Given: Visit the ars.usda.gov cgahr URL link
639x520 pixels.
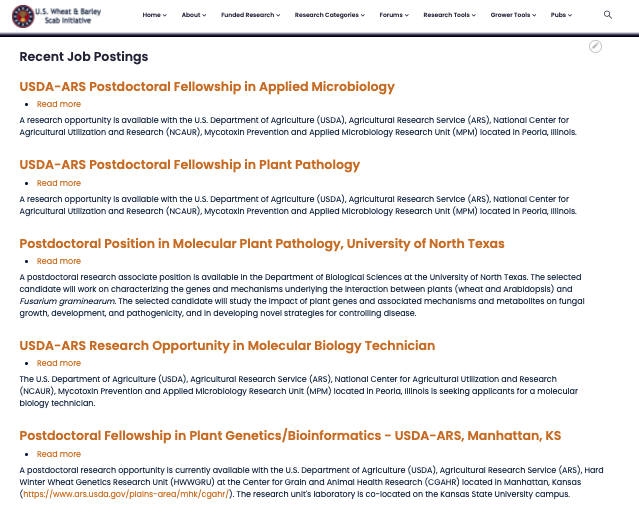Looking at the screenshot, I should 126,494.
